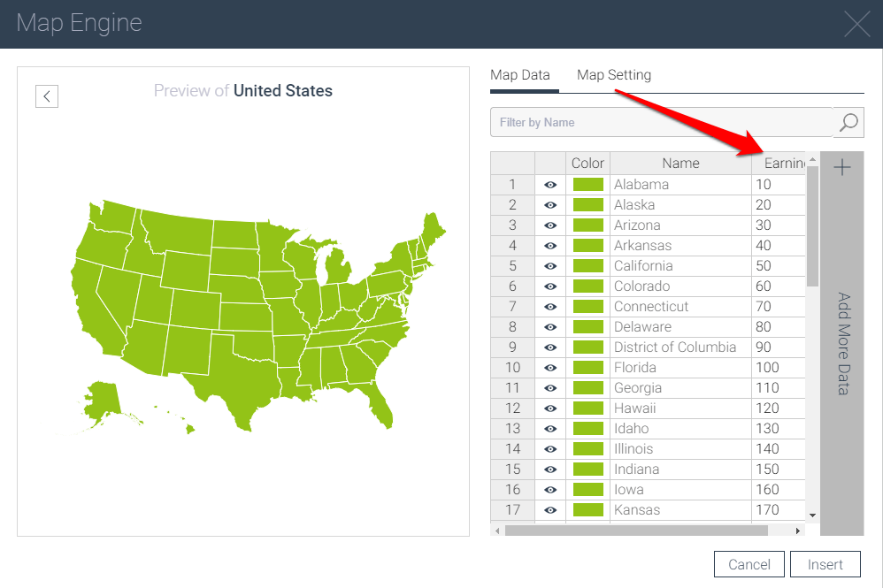
Task: Hide Alabama using its eye icon
Action: [x=550, y=185]
